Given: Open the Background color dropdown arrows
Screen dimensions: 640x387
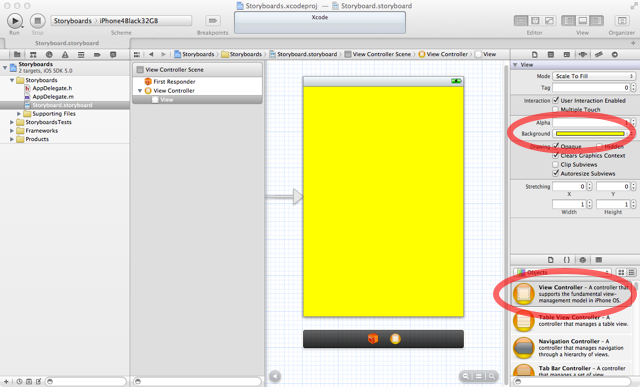Looking at the screenshot, I should click(631, 133).
